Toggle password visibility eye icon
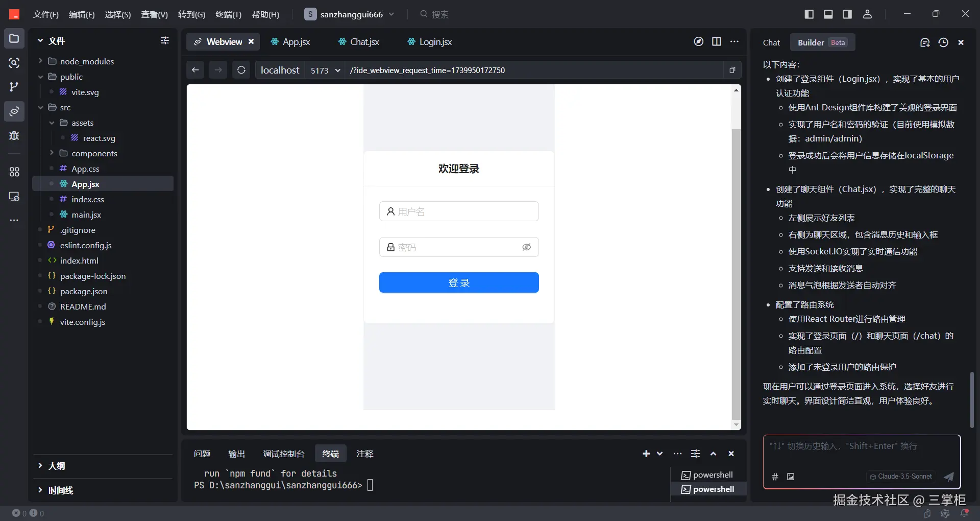 [526, 247]
